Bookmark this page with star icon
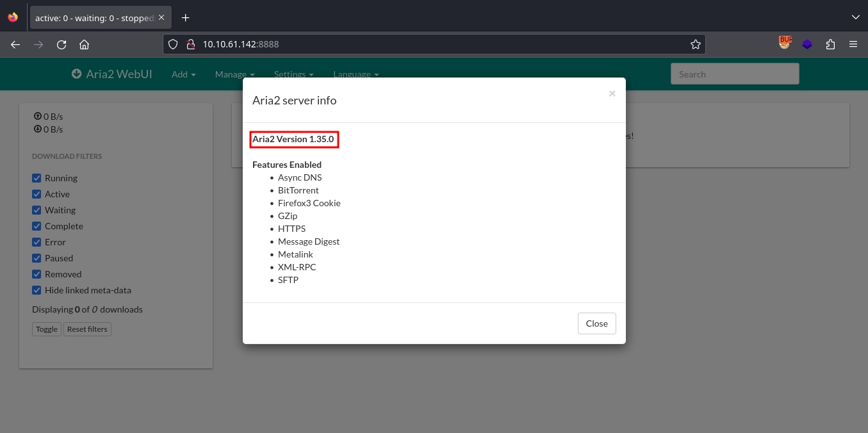Viewport: 868px width, 433px height. click(x=695, y=45)
